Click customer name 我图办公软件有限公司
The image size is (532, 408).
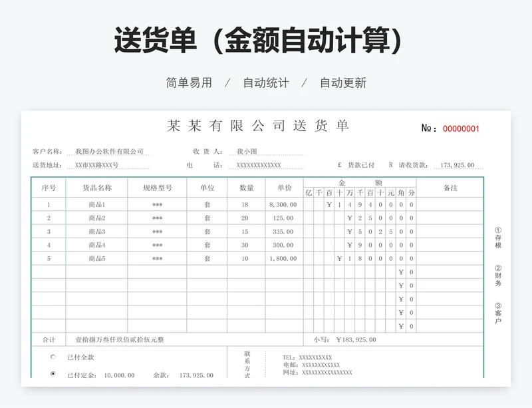point(109,152)
